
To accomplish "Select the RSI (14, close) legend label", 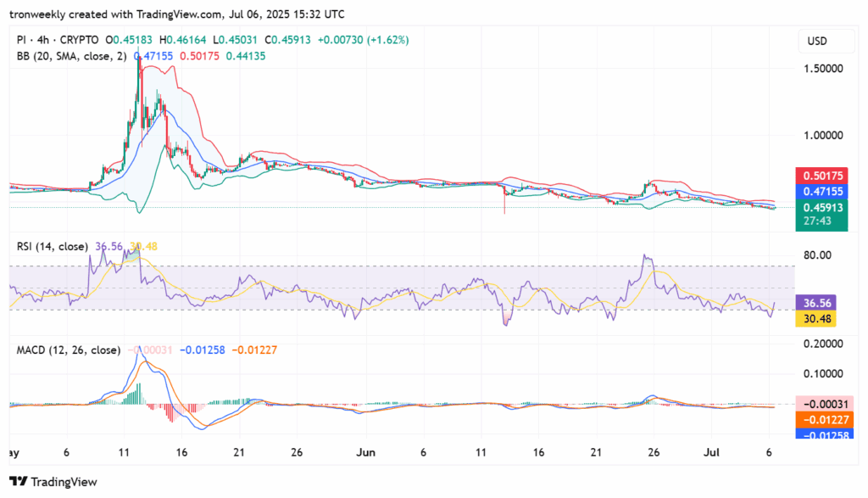I will tap(52, 246).
